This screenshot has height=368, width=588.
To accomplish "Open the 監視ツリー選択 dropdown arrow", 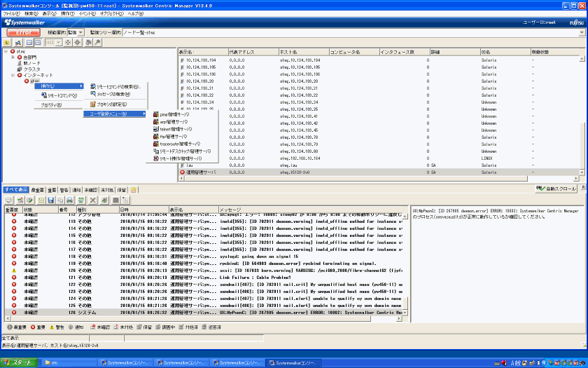I will [x=582, y=33].
